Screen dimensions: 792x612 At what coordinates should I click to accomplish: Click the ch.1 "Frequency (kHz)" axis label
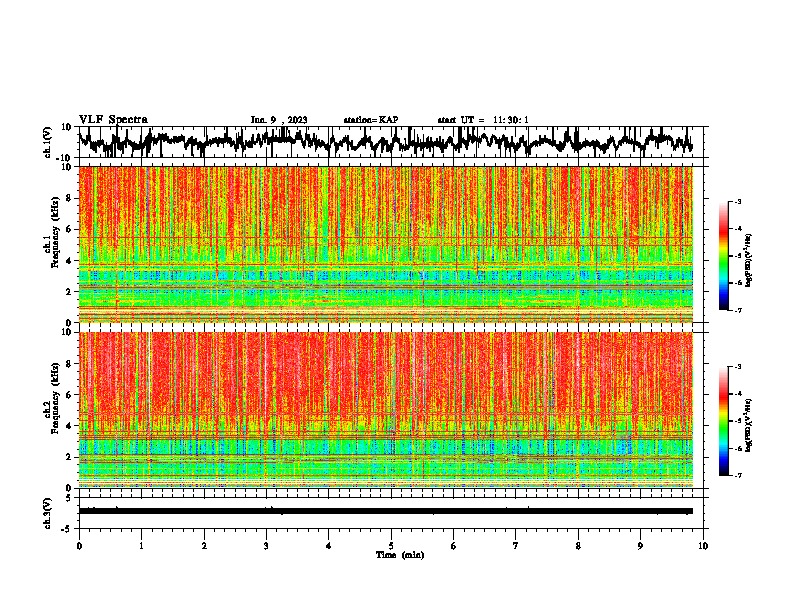tap(55, 233)
